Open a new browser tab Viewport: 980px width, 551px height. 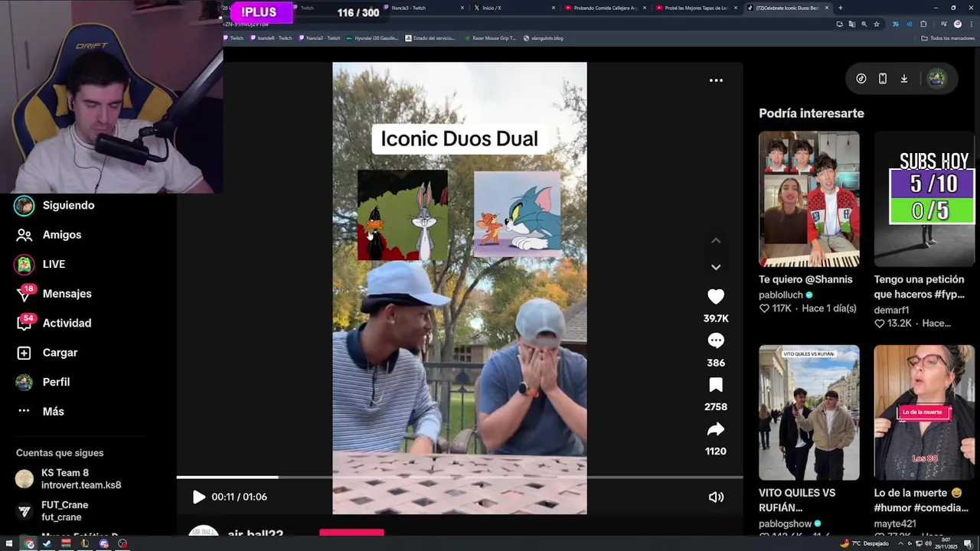pyautogui.click(x=840, y=8)
